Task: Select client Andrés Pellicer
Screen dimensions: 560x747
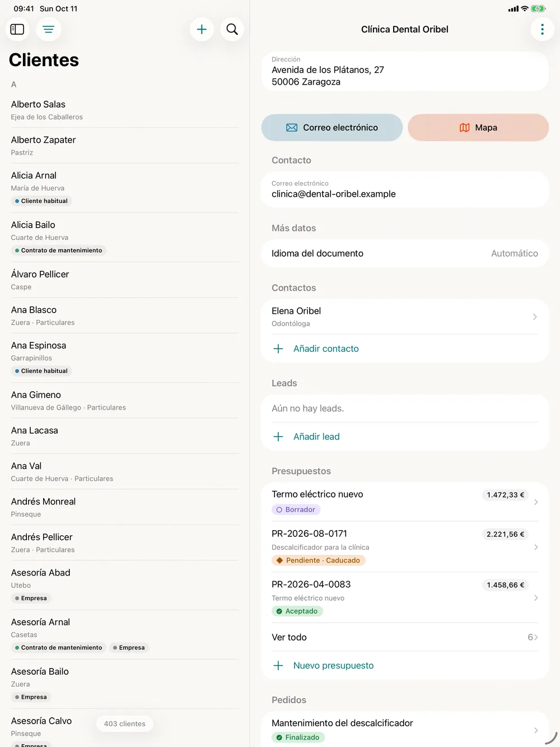Action: 125,543
